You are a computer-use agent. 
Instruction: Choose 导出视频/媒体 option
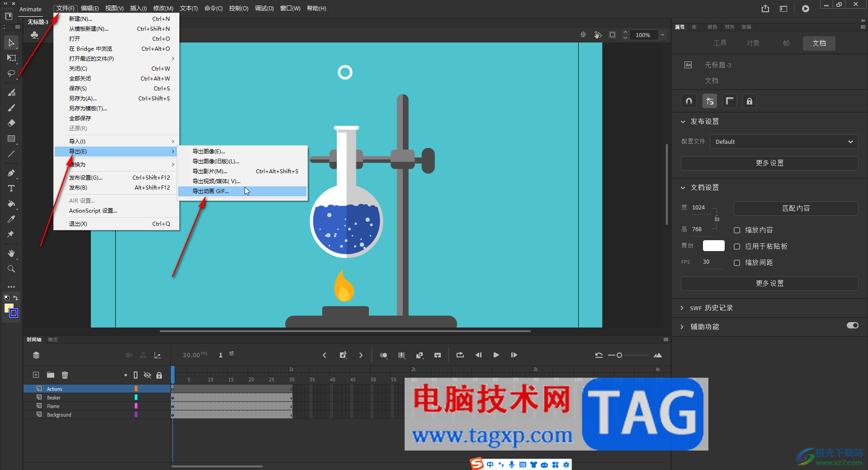tap(242, 181)
